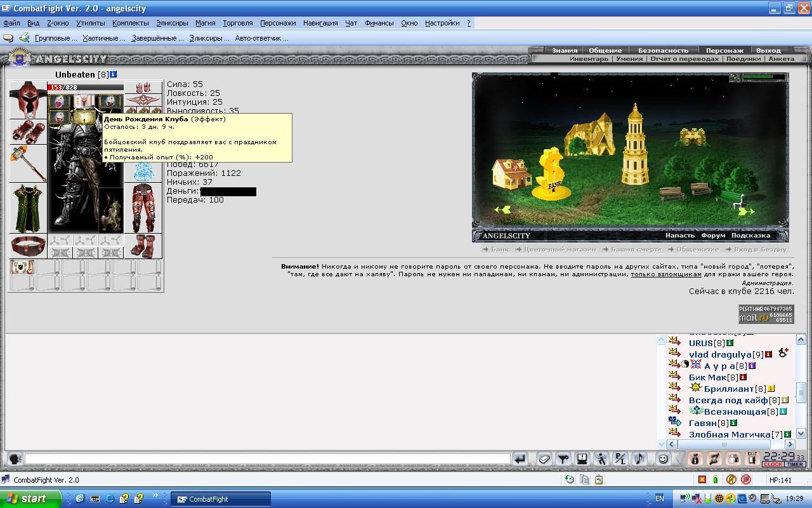The height and width of the screenshot is (508, 812).
Task: Open the smiley emoticons picker
Action: [663, 458]
